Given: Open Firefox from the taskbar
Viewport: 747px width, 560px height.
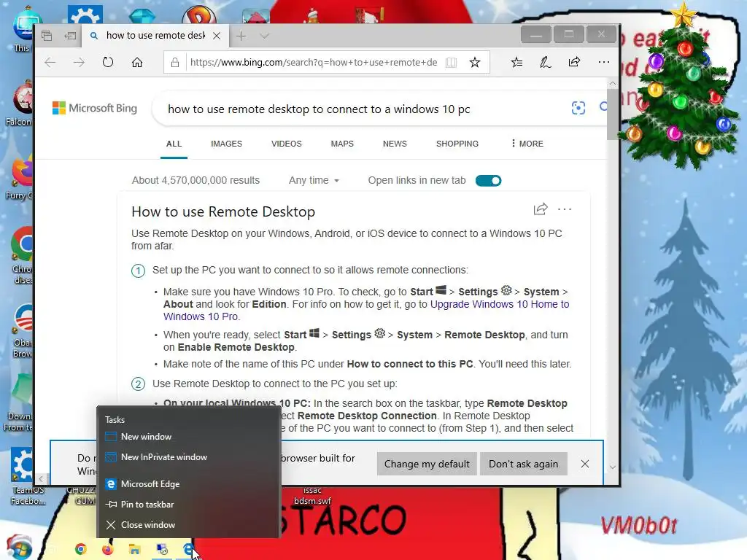Looking at the screenshot, I should pyautogui.click(x=108, y=549).
